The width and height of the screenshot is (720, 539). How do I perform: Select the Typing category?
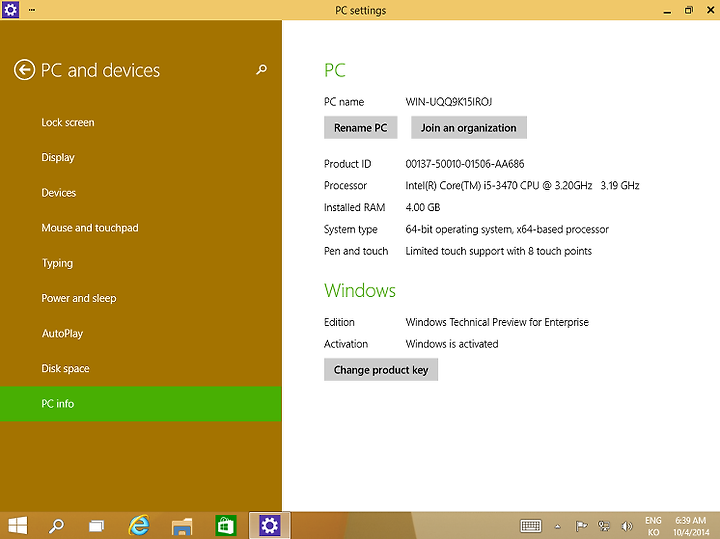[x=57, y=264]
